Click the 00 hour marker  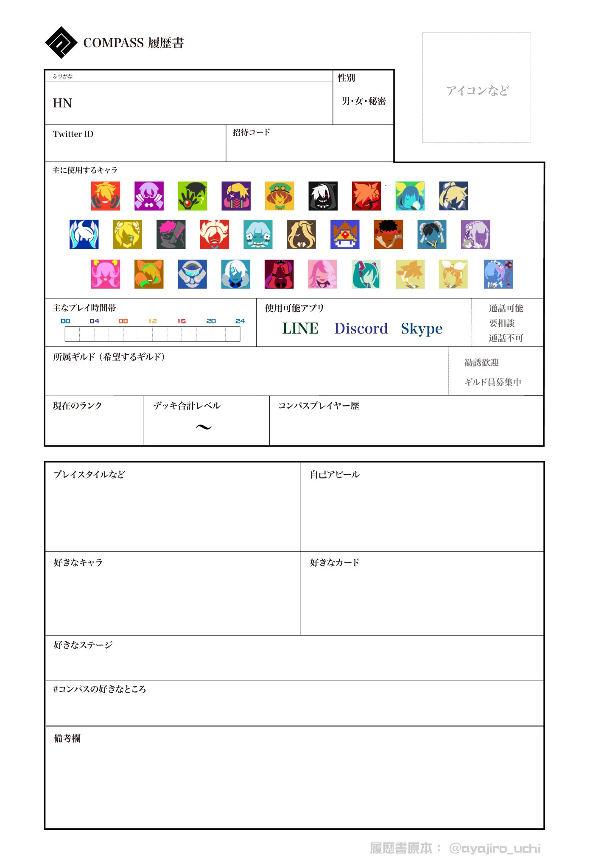click(65, 321)
